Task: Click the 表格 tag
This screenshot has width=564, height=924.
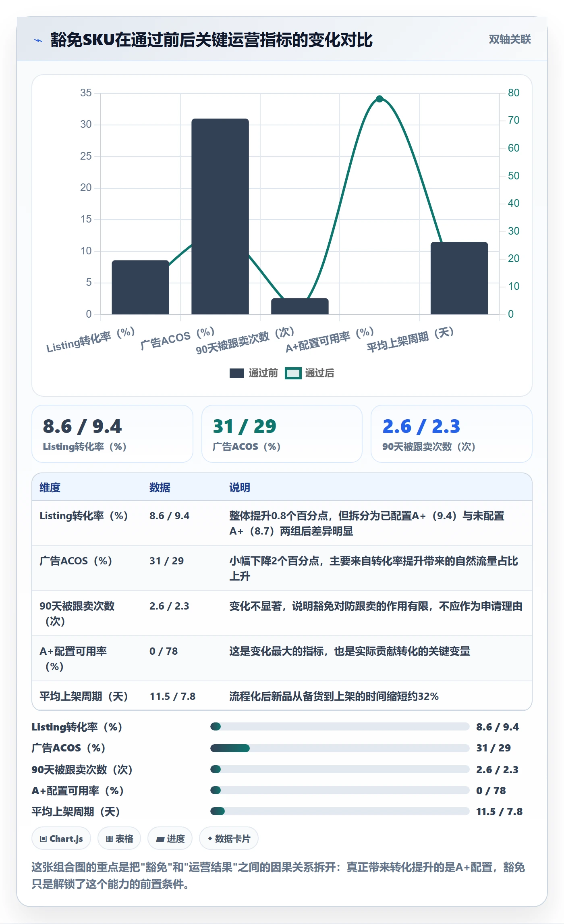Action: [119, 839]
